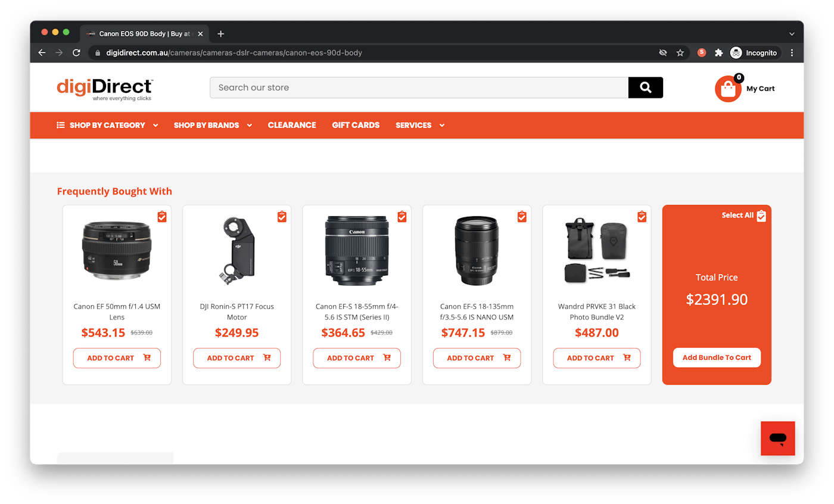Add Wandrd PRVKE 31 bundle to cart
Viewport: 834px width, 504px height.
597,358
